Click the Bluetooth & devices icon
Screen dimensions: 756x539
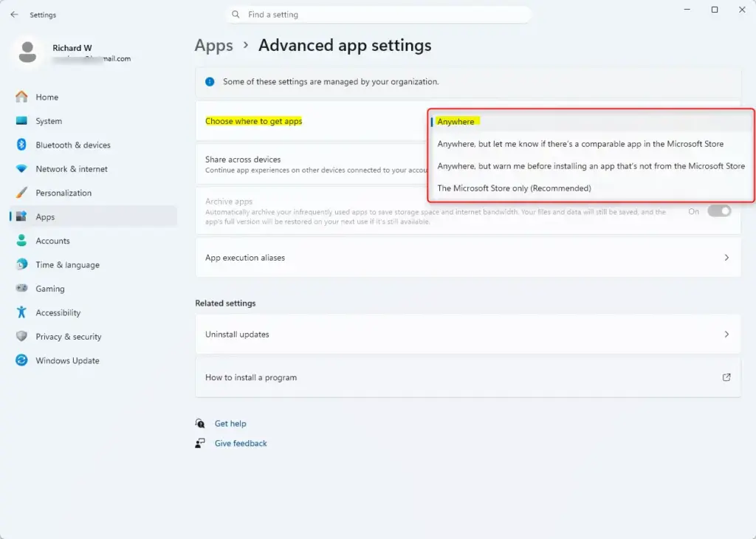pos(21,145)
